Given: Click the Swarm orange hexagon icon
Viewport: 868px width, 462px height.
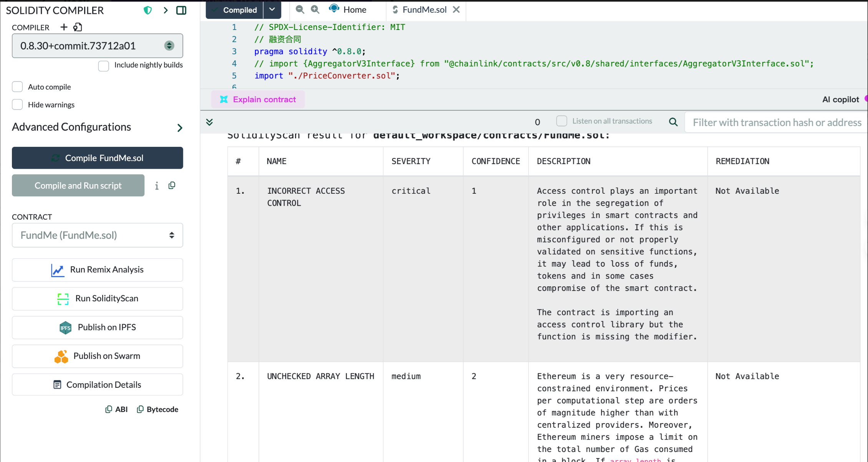Looking at the screenshot, I should (61, 357).
